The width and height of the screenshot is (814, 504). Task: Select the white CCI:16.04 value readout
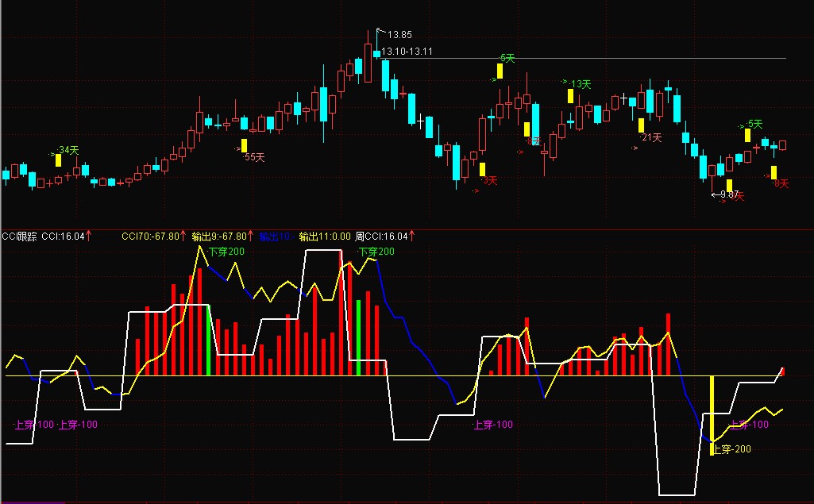(63, 237)
